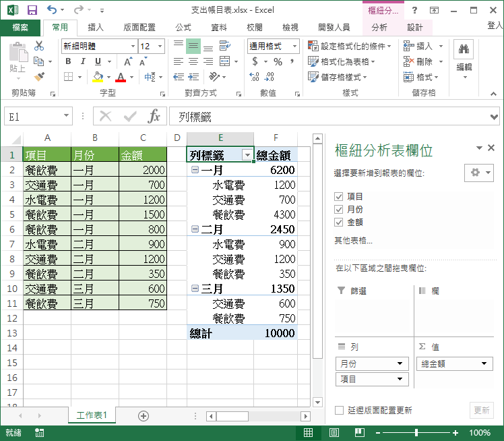Open the number format 通用格式 dropdown

pyautogui.click(x=294, y=46)
